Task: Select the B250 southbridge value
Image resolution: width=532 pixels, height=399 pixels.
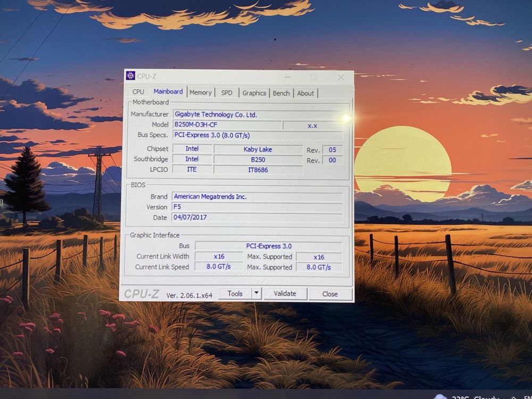Action: click(258, 160)
